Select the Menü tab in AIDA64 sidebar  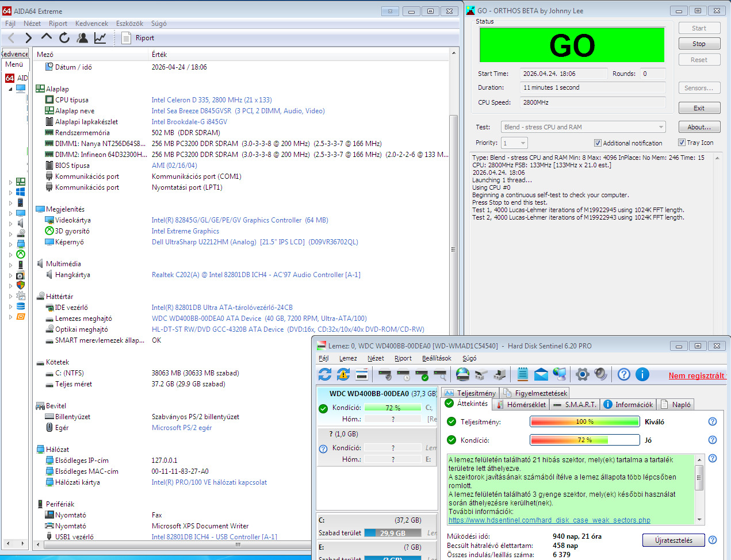point(14,64)
